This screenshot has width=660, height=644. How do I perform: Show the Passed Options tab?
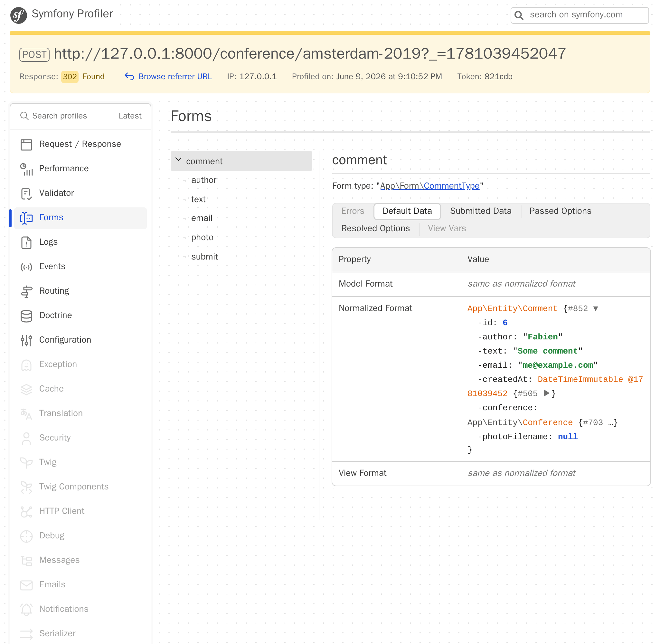[560, 211]
